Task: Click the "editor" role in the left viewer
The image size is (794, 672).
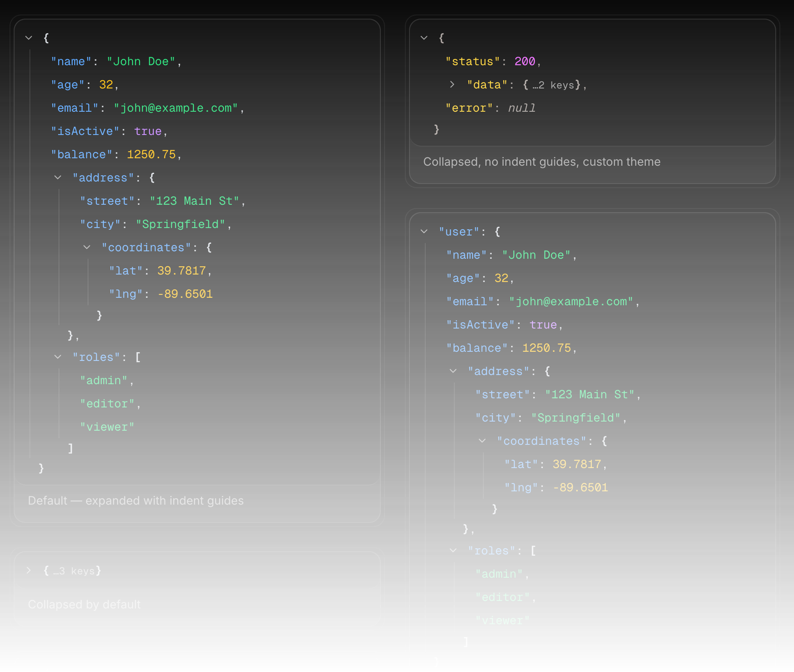Action: coord(107,404)
